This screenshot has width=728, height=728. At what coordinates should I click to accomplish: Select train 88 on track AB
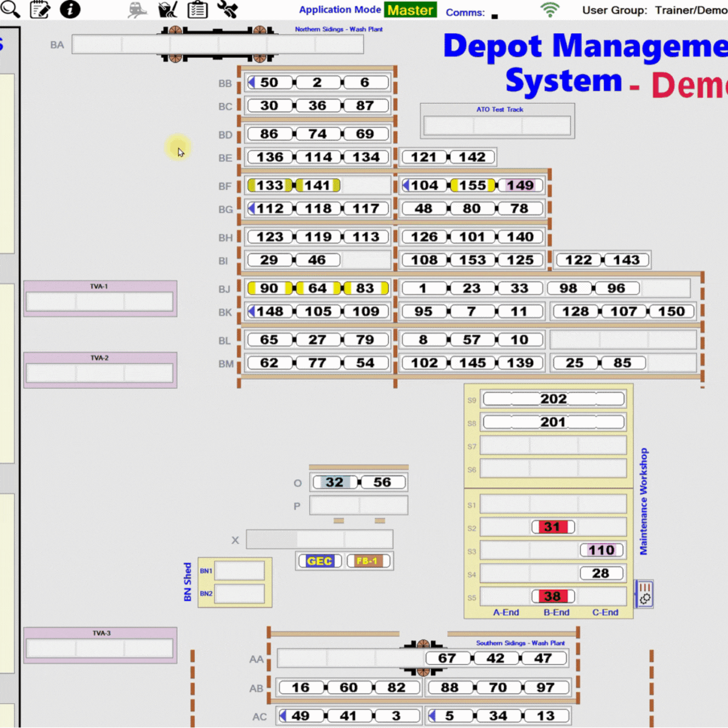click(x=450, y=687)
